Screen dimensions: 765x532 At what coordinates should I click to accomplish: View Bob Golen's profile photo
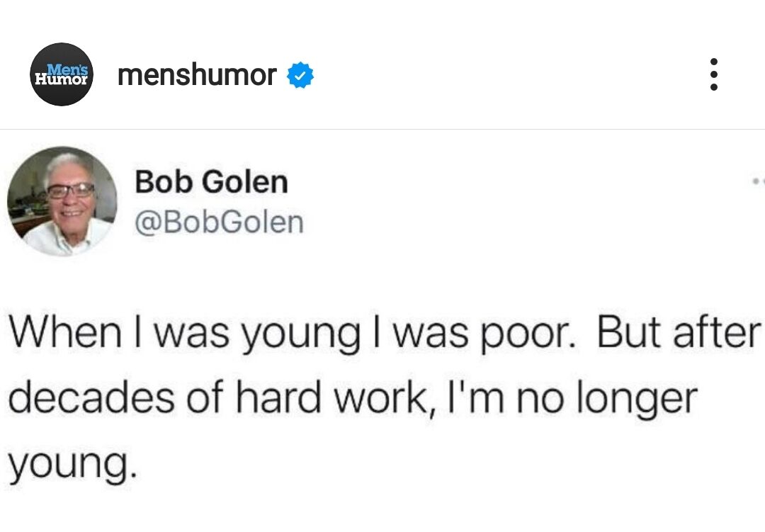click(x=62, y=201)
